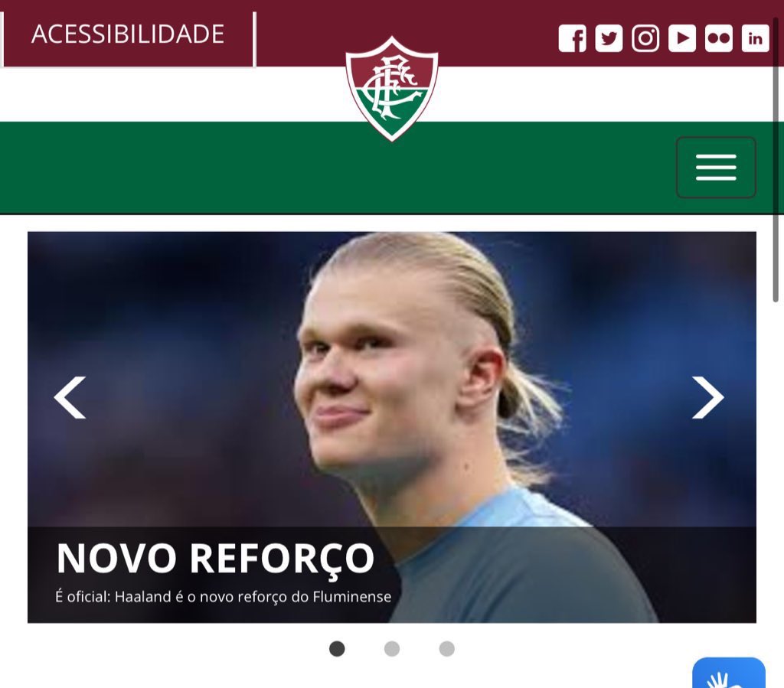Screen dimensions: 784x688
Task: Open the Instagram social icon
Action: tap(645, 38)
